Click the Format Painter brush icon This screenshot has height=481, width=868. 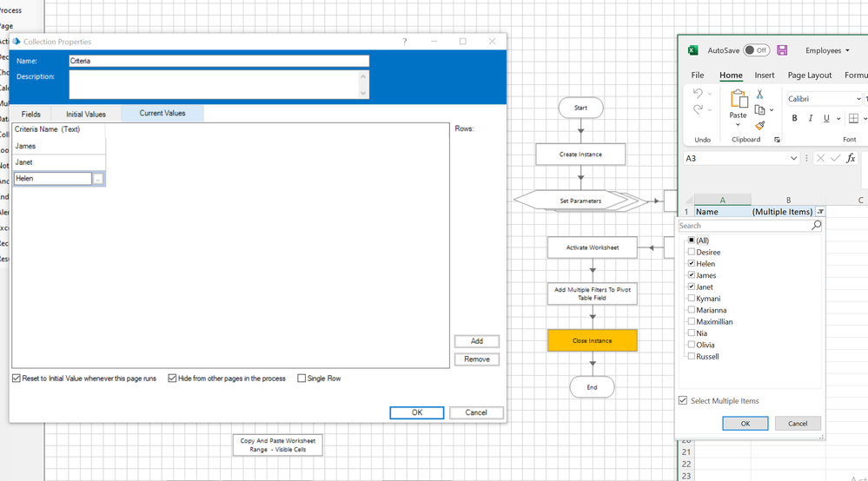[x=759, y=126]
